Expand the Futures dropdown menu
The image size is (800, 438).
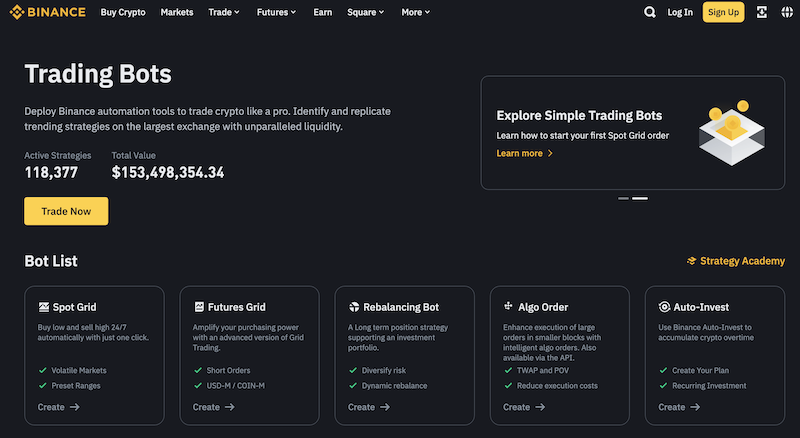tap(276, 12)
